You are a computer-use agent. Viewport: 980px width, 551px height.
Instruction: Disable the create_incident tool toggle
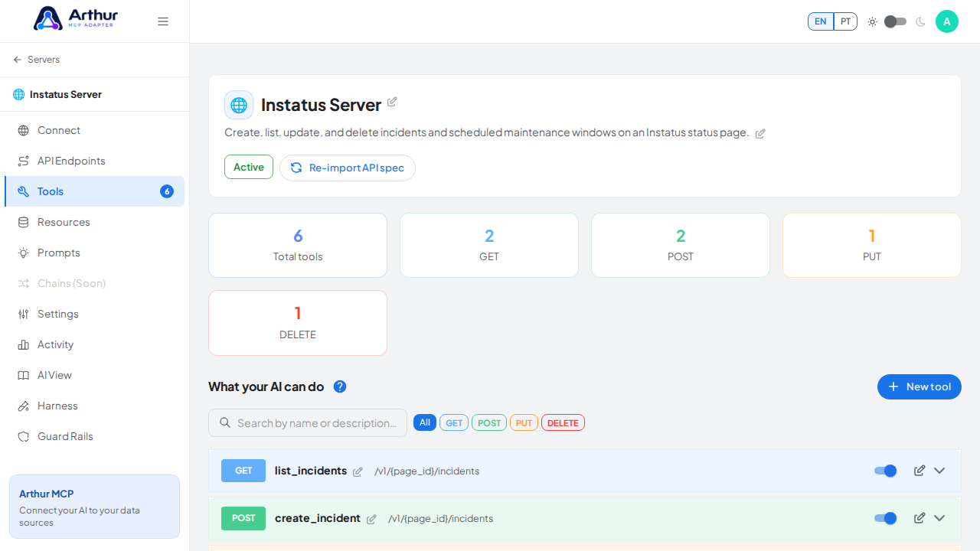(x=885, y=518)
